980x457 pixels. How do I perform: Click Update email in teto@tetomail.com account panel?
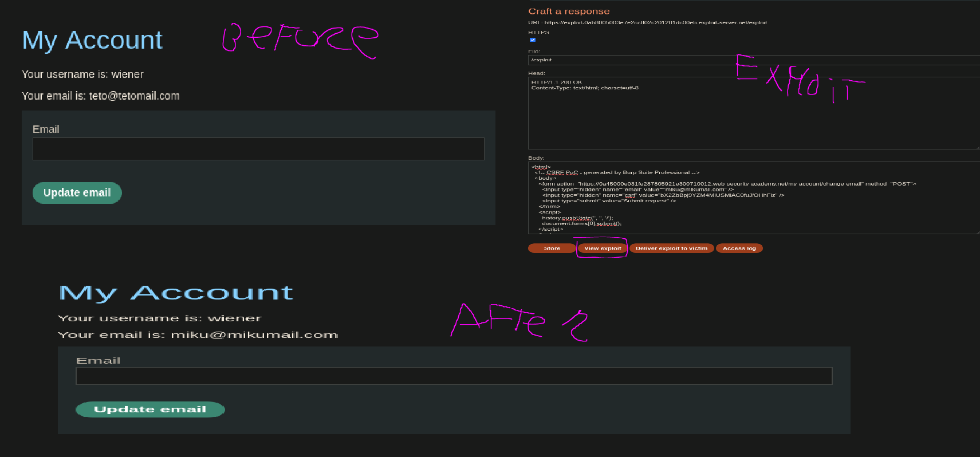[x=77, y=193]
